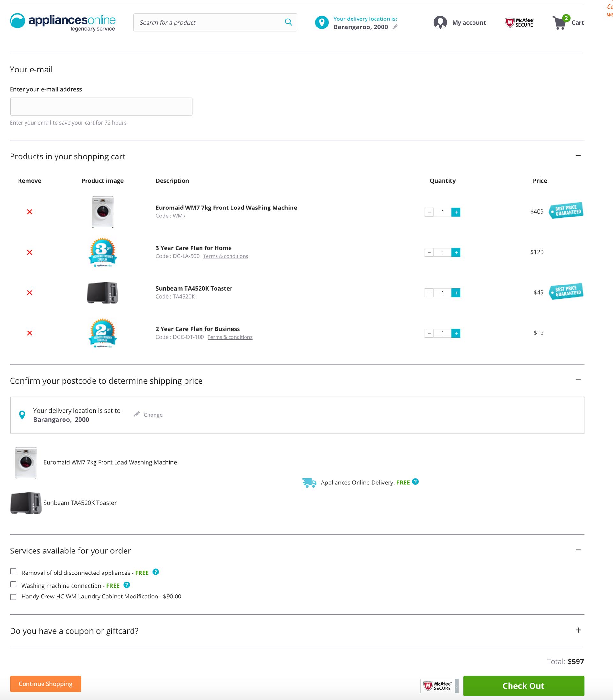Click 3 Year Care Plan badge image

[102, 253]
